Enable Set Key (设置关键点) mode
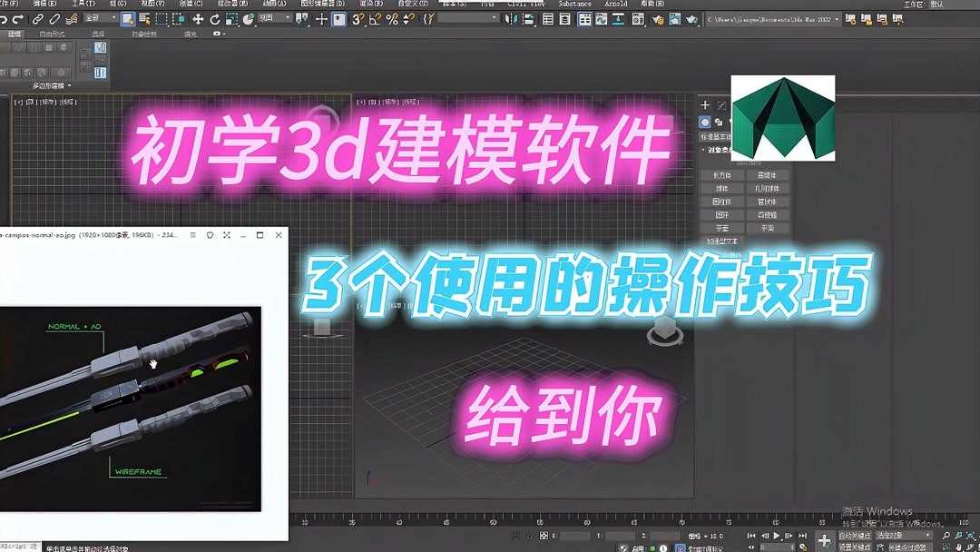 pyautogui.click(x=854, y=547)
